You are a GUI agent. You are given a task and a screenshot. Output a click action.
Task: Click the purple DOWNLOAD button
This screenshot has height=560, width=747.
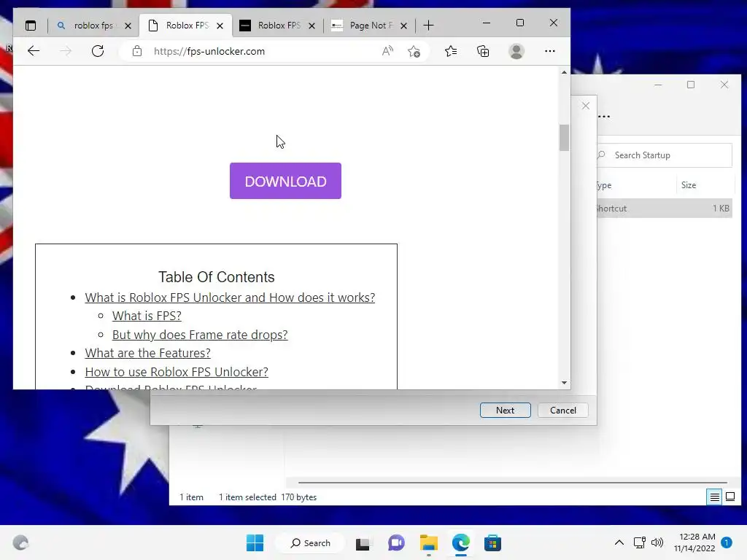(285, 181)
